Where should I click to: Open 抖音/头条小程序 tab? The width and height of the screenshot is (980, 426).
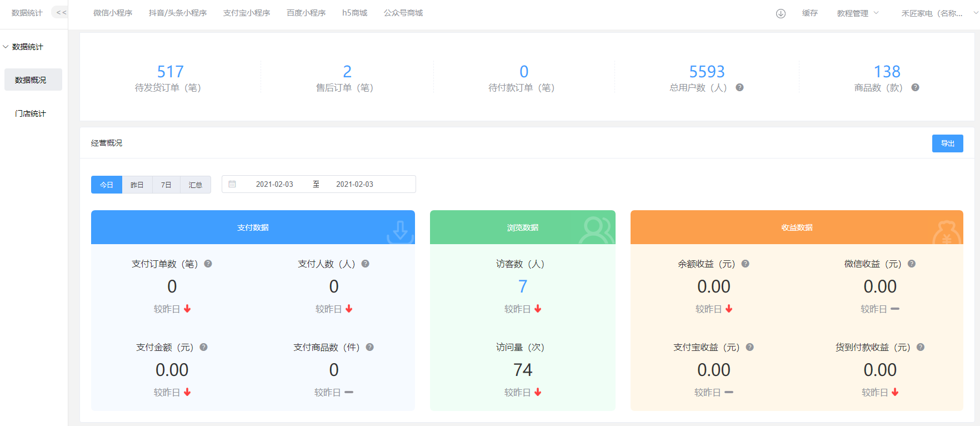coord(178,13)
